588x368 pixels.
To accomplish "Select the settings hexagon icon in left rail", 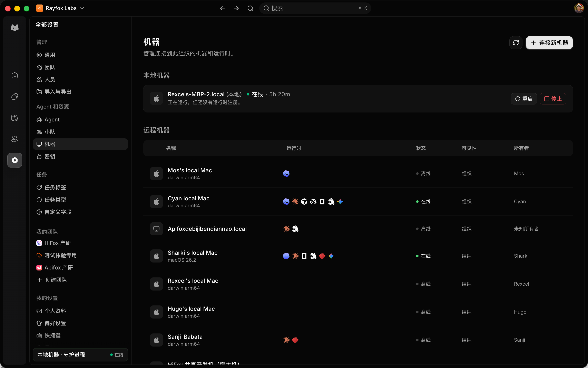I will point(14,160).
